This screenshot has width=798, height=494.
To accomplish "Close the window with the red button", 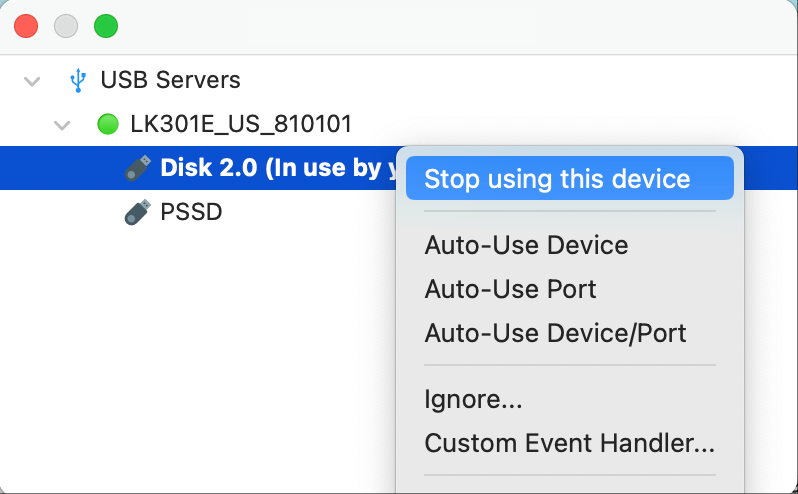I will point(26,26).
